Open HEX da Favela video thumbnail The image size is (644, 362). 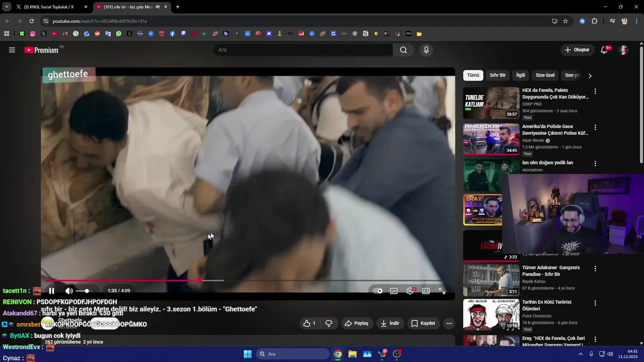coord(491,103)
